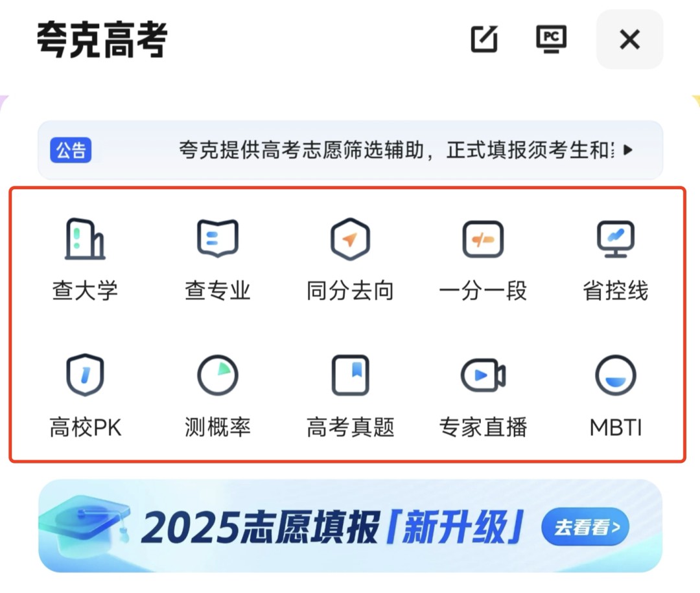This screenshot has height=593, width=700.
Task: Expand the announcement with the arrow
Action: (x=628, y=150)
